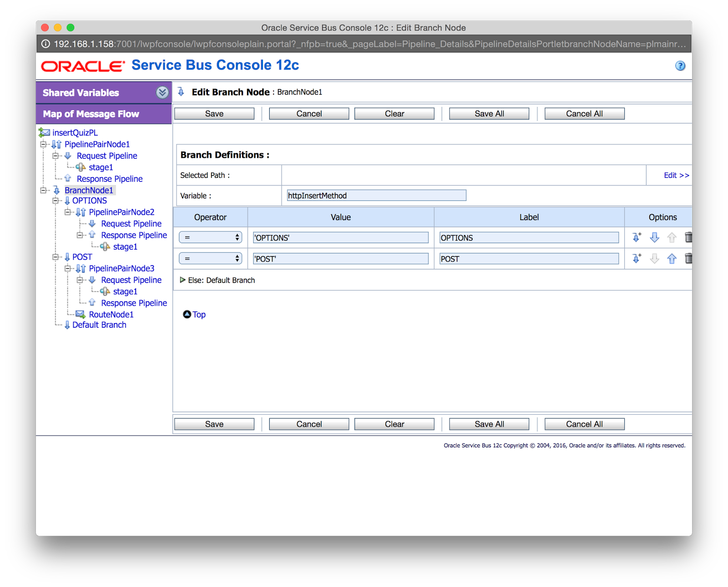Jump to the Top link

tap(199, 314)
